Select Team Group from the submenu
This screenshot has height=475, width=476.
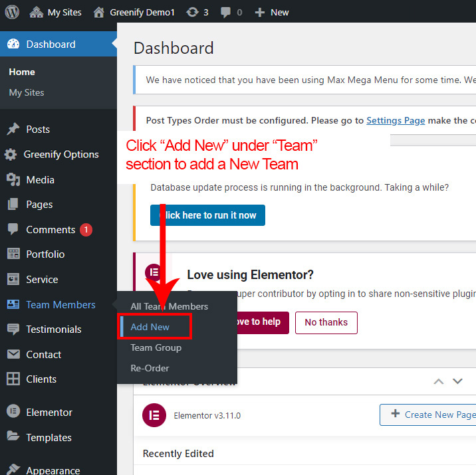(x=156, y=347)
